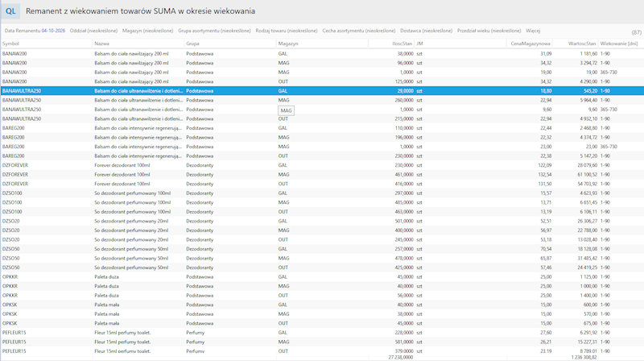Select BANAW200 row with quantity 125,0000

[322, 82]
